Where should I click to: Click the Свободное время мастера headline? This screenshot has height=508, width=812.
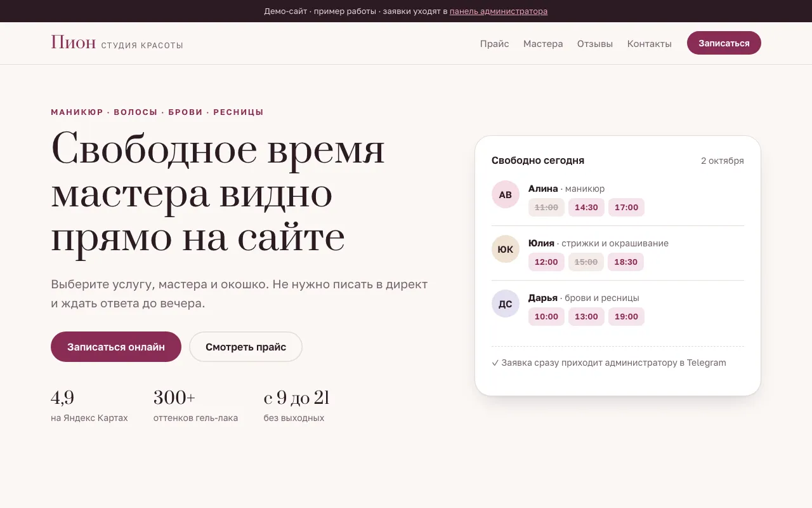pyautogui.click(x=218, y=192)
